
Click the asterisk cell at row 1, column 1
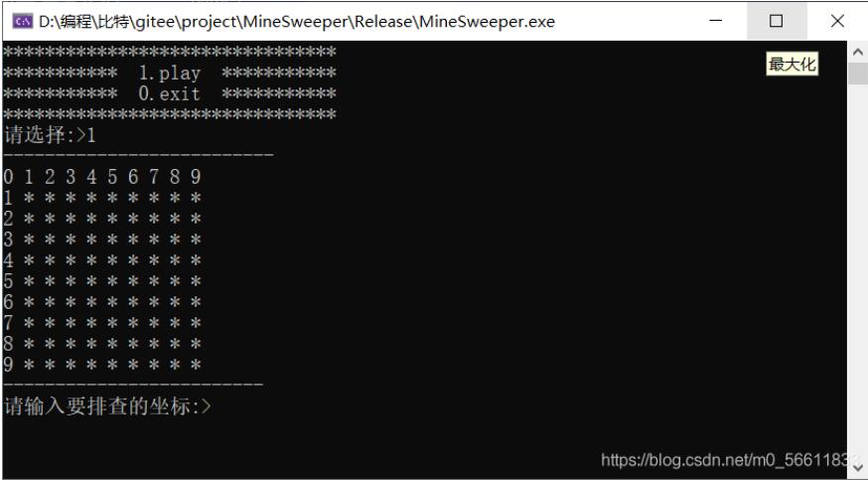tap(29, 198)
